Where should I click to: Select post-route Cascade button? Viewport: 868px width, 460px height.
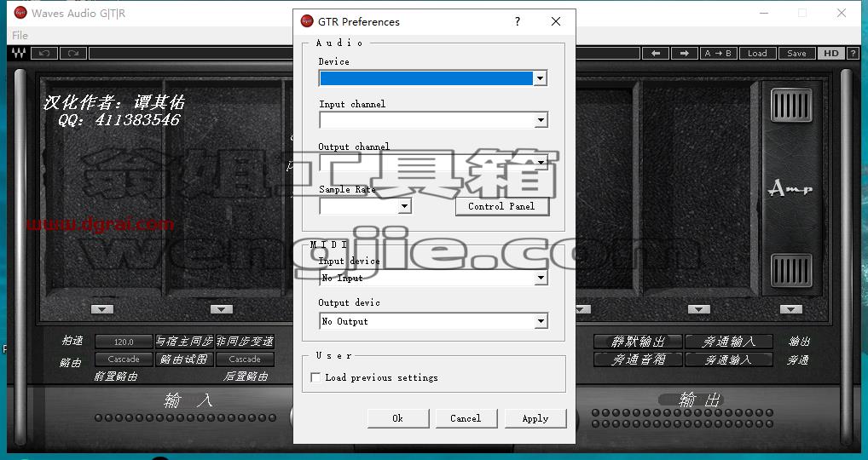pos(245,359)
